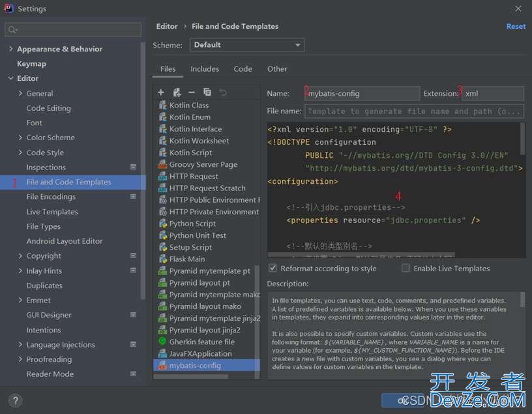Select the Kotlin Enum template icon
Viewport: 532px width, 414px height.
[x=163, y=117]
